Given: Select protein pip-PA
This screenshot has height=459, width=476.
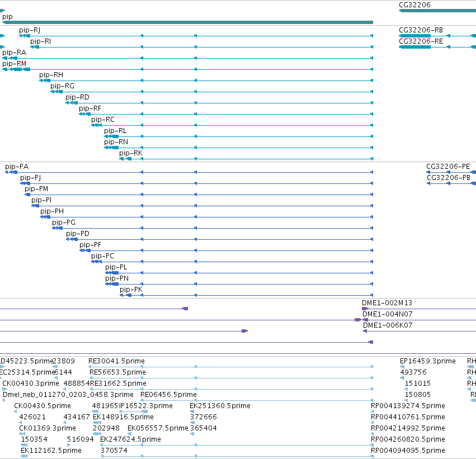Looking at the screenshot, I should point(17,167).
